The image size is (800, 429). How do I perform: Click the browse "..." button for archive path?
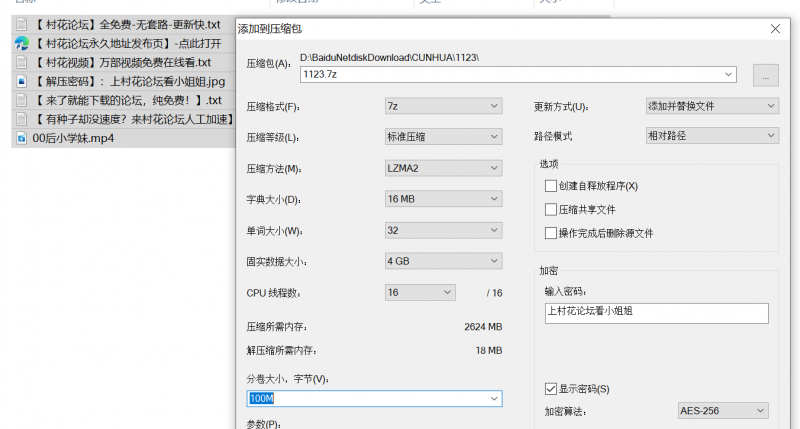(x=765, y=75)
